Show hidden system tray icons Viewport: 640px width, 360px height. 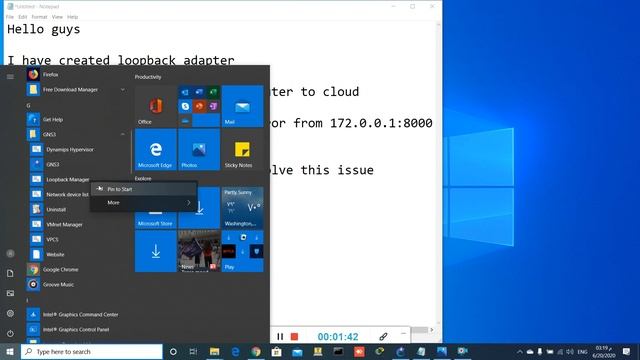coord(520,351)
